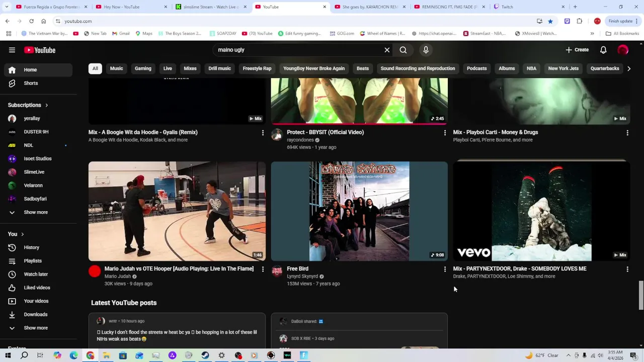This screenshot has width=644, height=362.
Task: Open the Windows Start button
Action: tap(8, 355)
